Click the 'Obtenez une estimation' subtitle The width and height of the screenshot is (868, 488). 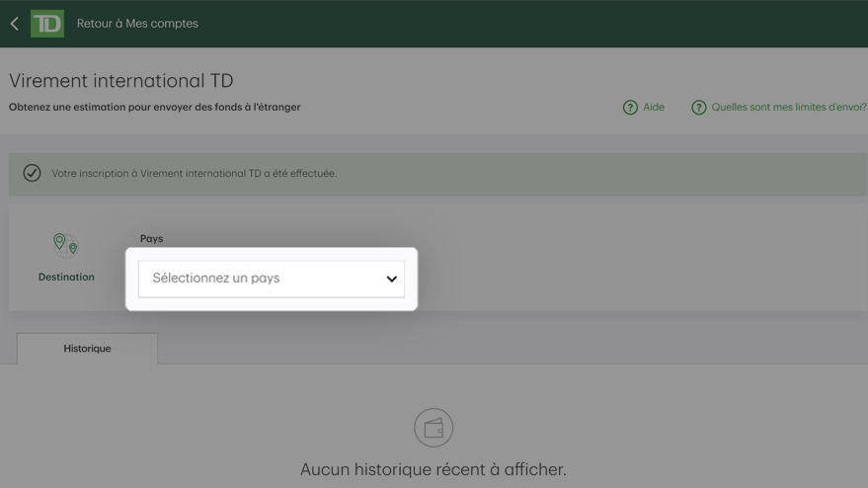pyautogui.click(x=154, y=107)
